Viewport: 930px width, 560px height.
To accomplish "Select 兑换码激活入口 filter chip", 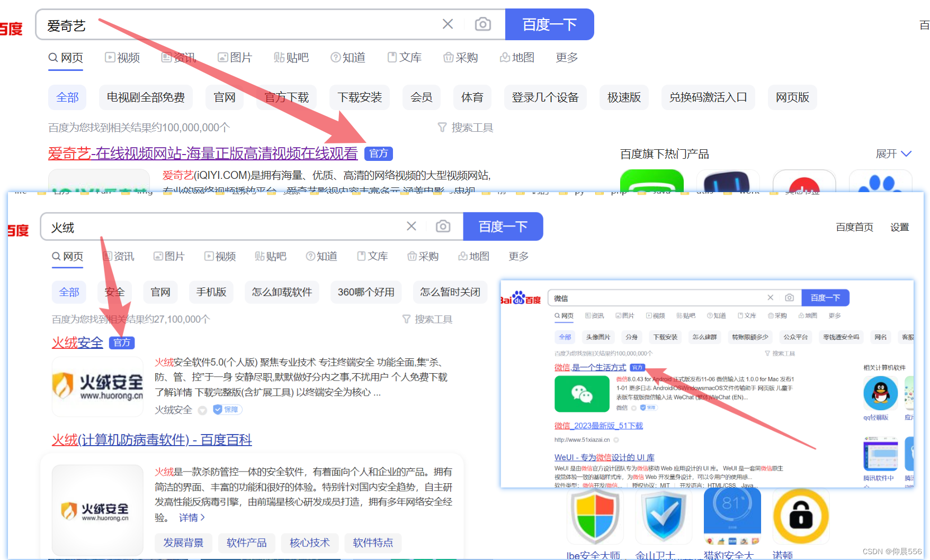I will (x=708, y=97).
